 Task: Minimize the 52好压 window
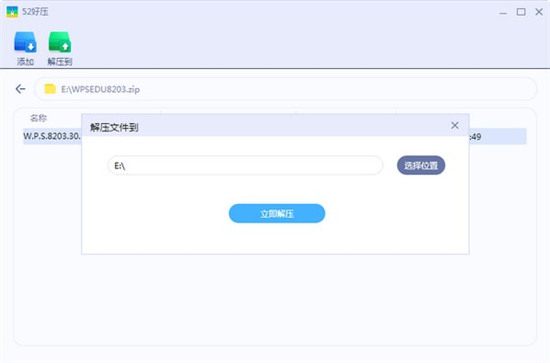pos(503,12)
